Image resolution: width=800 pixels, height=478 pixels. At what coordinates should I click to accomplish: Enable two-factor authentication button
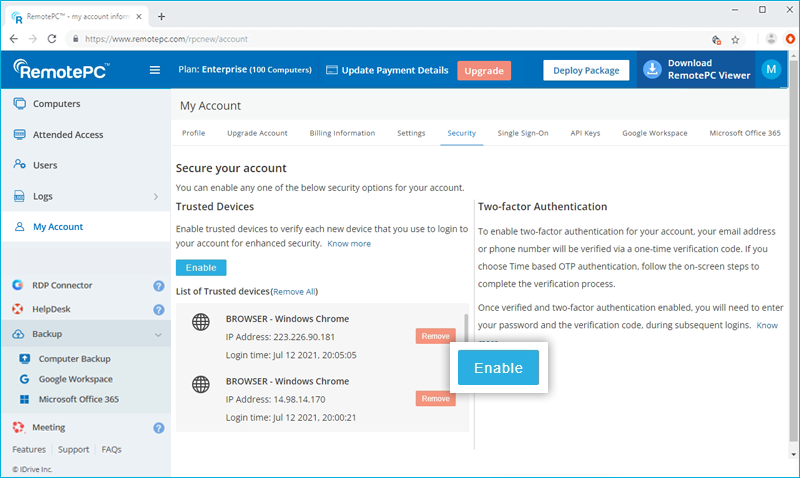tap(498, 368)
